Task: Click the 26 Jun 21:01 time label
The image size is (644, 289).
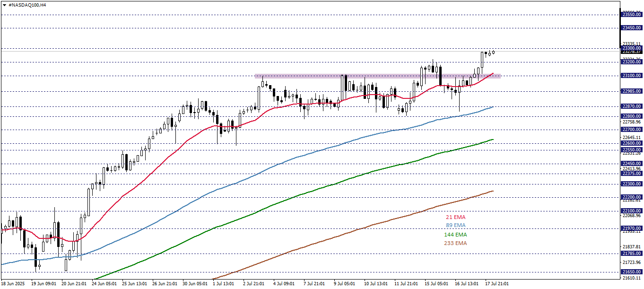Action: pos(165,284)
